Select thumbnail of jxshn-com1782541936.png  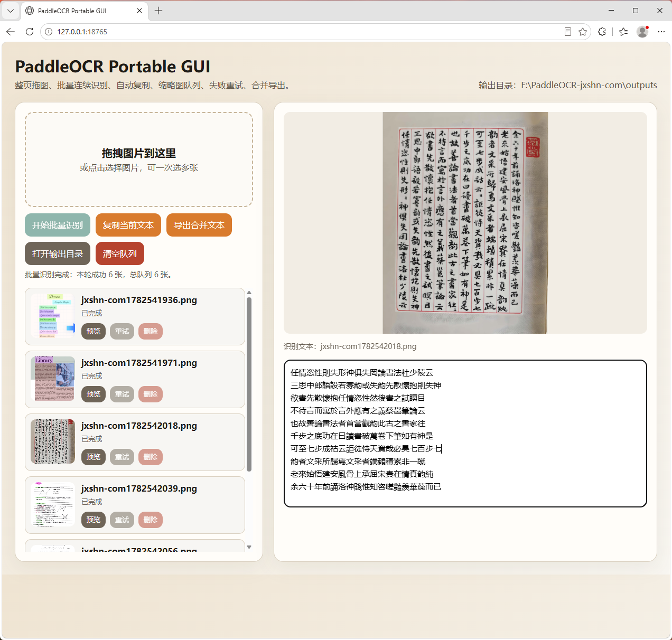pyautogui.click(x=53, y=316)
